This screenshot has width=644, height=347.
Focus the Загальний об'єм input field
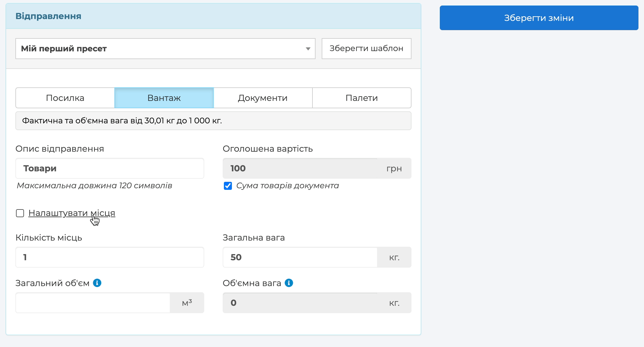[x=93, y=303]
